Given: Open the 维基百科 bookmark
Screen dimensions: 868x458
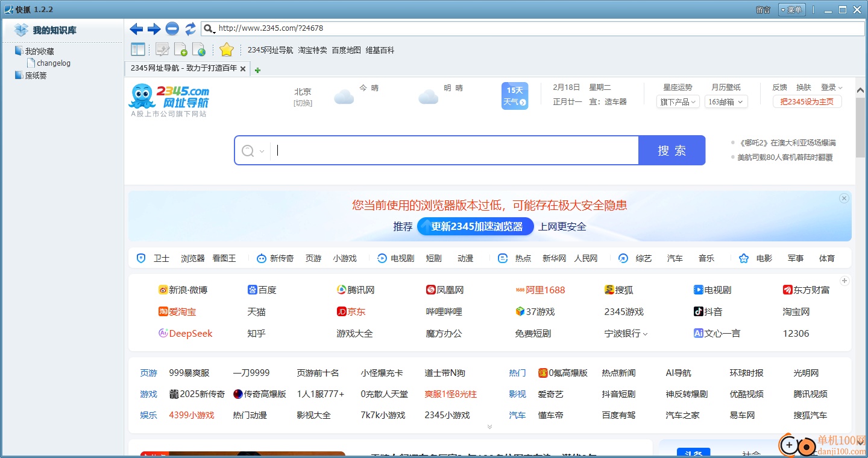Looking at the screenshot, I should click(x=380, y=50).
